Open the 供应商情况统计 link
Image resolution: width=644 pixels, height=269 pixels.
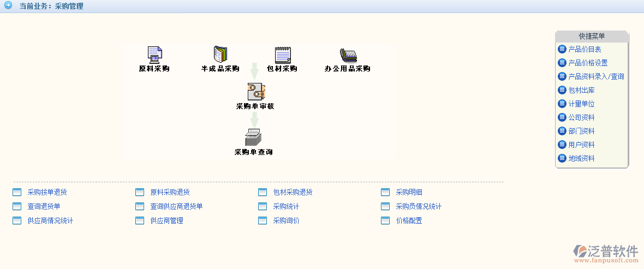(51, 220)
